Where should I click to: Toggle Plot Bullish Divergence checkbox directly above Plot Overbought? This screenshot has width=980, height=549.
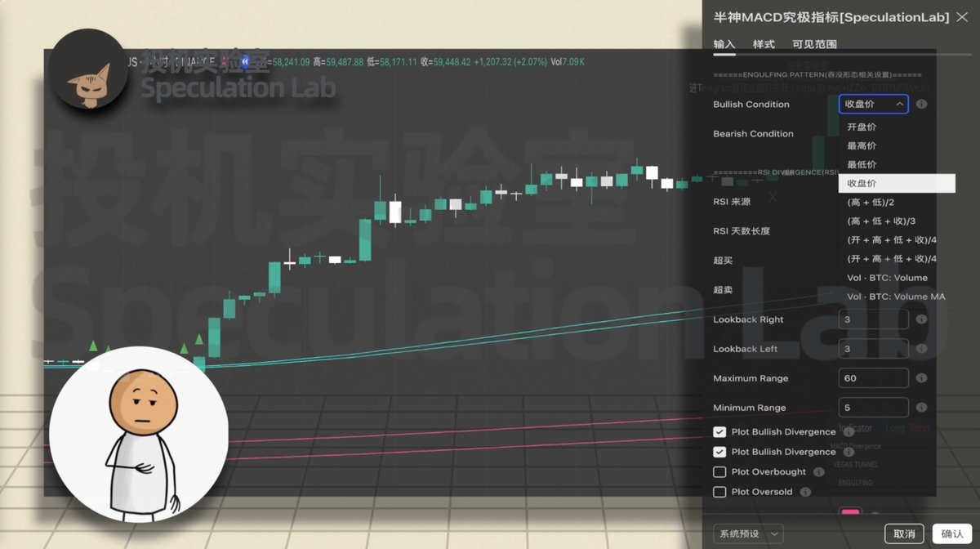point(719,452)
